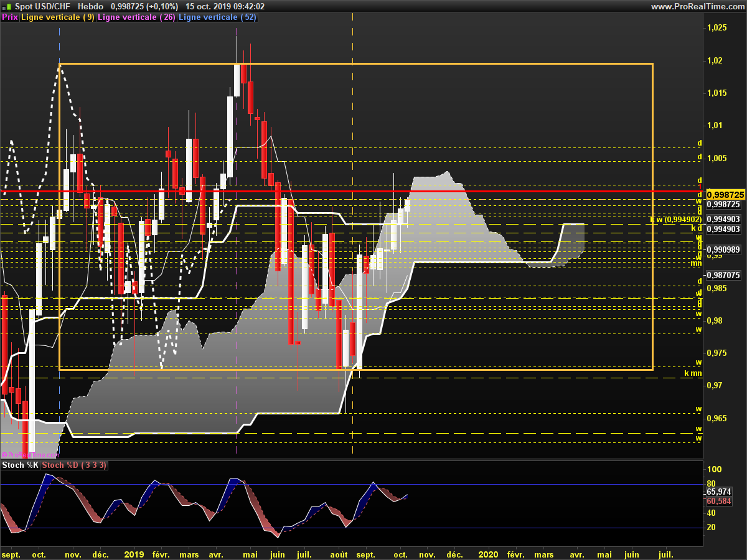Select the Stoch %D (3 3 3) label

click(75, 465)
